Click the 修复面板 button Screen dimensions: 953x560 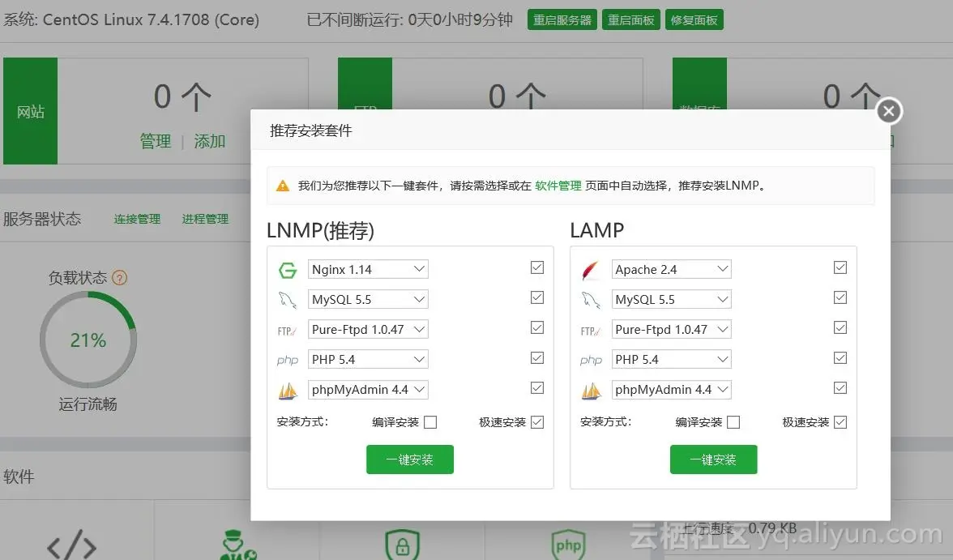[x=694, y=19]
